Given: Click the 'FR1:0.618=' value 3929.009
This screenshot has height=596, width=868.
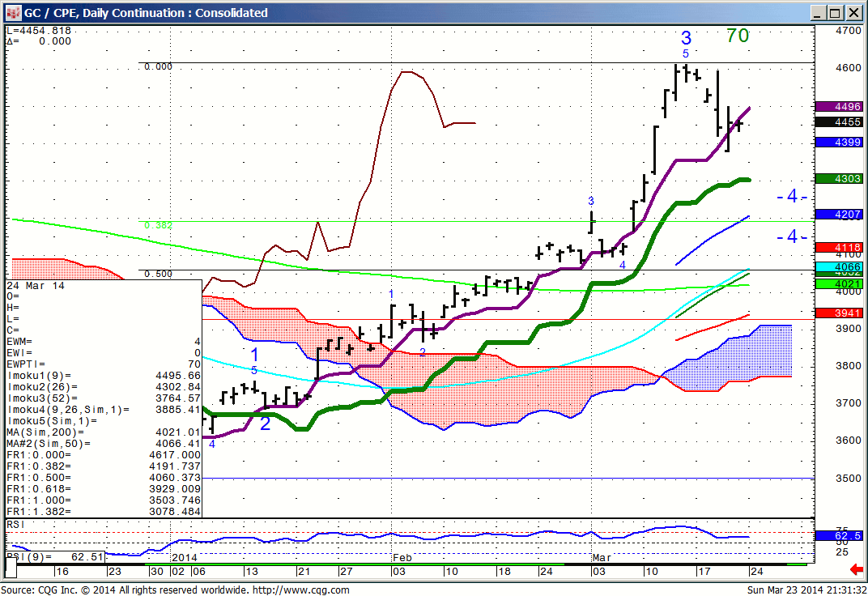Looking at the screenshot, I should [x=175, y=489].
